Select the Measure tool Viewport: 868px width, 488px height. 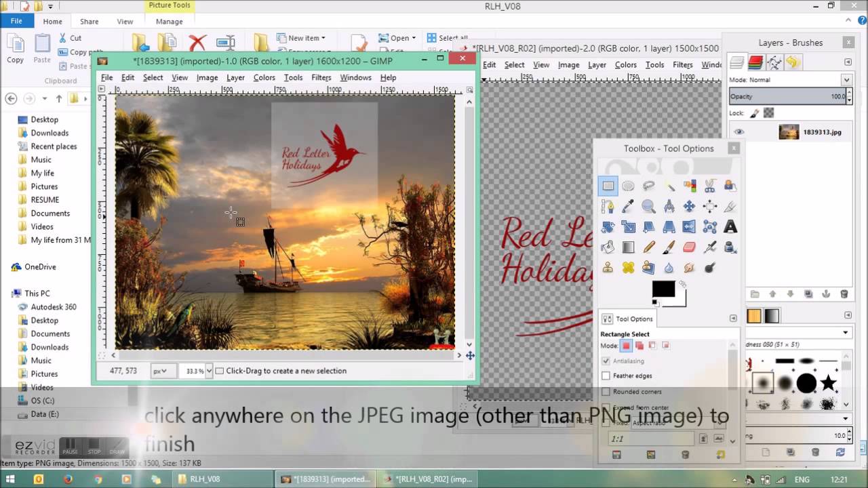pyautogui.click(x=669, y=206)
